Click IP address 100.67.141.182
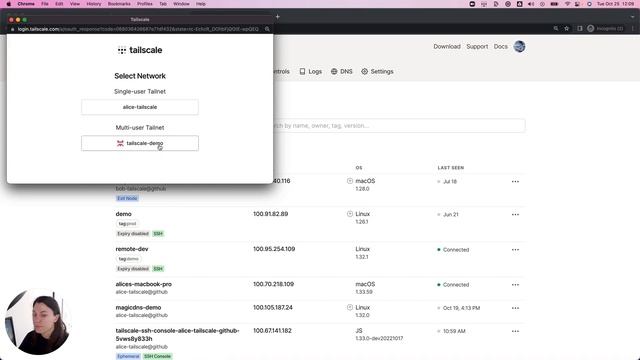This screenshot has height=360, width=640. tap(272, 331)
